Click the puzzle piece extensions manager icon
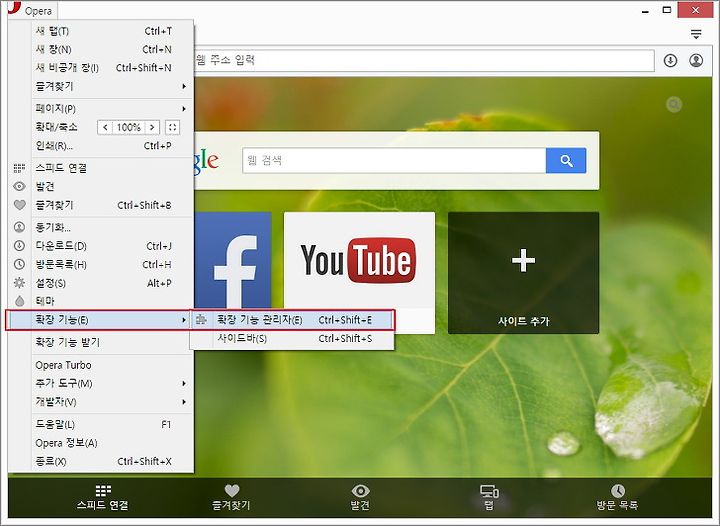 (201, 319)
